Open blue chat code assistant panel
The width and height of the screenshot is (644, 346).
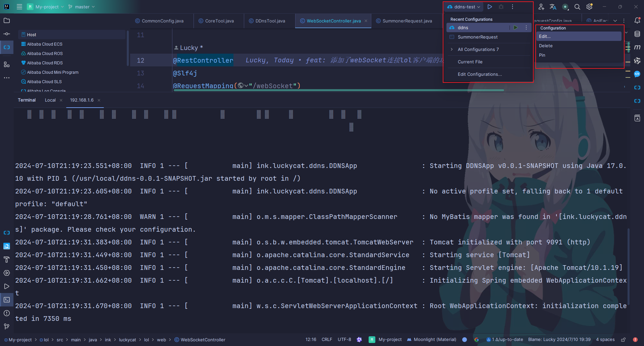[637, 74]
